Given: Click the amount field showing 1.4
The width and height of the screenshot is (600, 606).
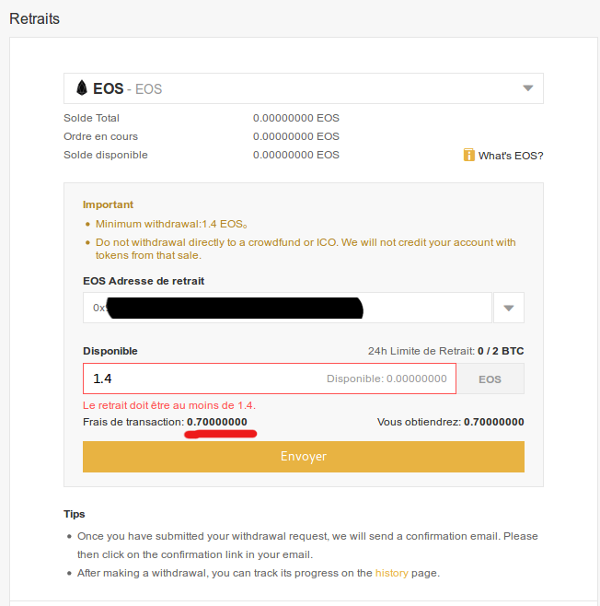Looking at the screenshot, I should click(270, 378).
